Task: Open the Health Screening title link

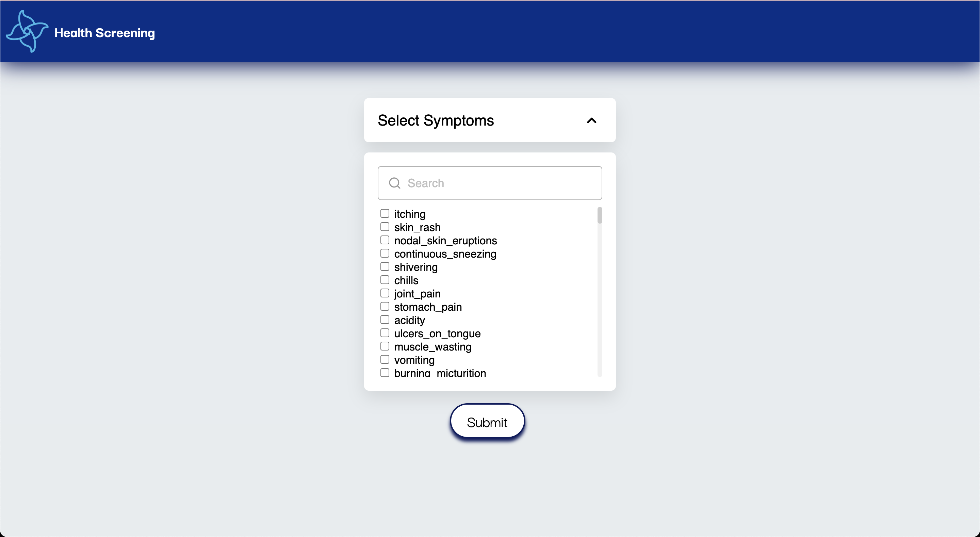Action: [x=104, y=33]
